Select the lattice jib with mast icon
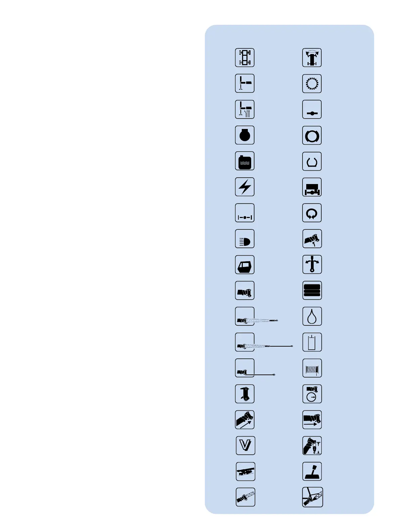Viewport: 411px width, 532px height. [313, 497]
